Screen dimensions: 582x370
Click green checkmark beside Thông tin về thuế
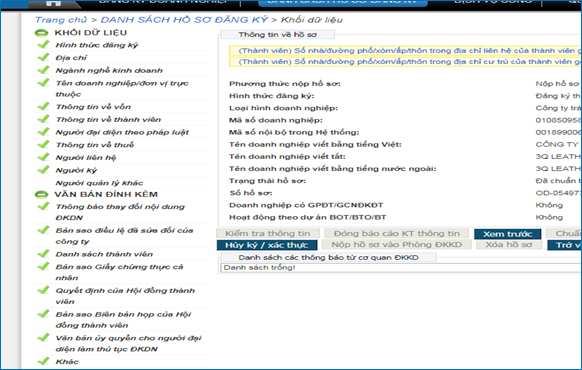tap(43, 144)
